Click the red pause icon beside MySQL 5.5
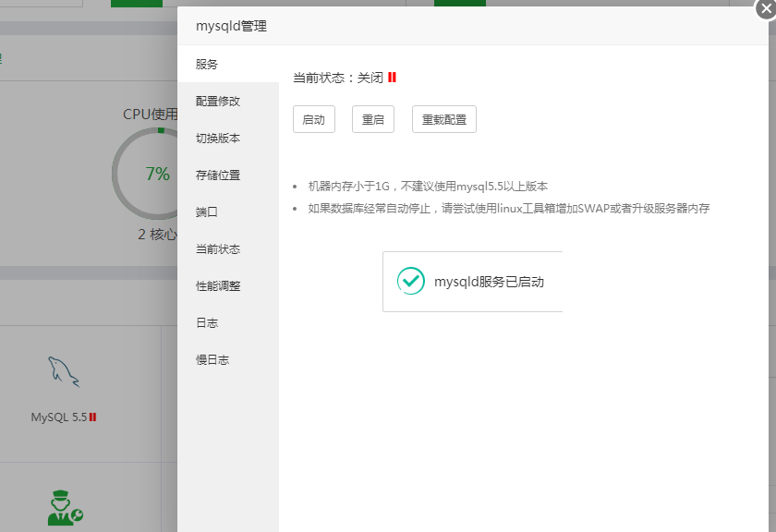Screen dimensions: 776x532 click(92, 417)
